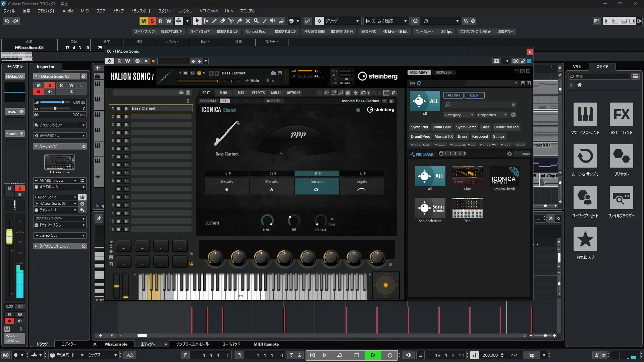Toggle global Mute state button in toolbar
Viewport: 644px width, 362px height.
144,21
